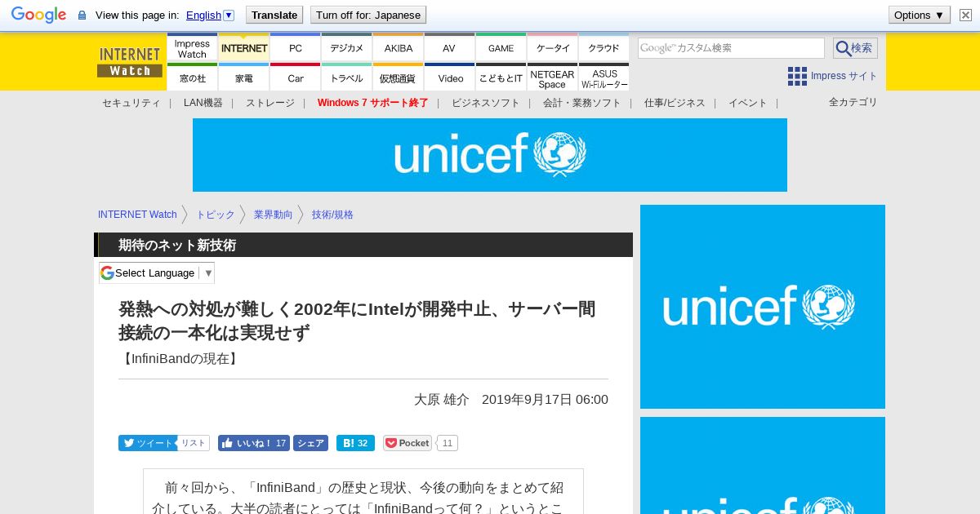This screenshot has height=514, width=980.
Task: Open the 全カテゴリ link
Action: point(853,102)
